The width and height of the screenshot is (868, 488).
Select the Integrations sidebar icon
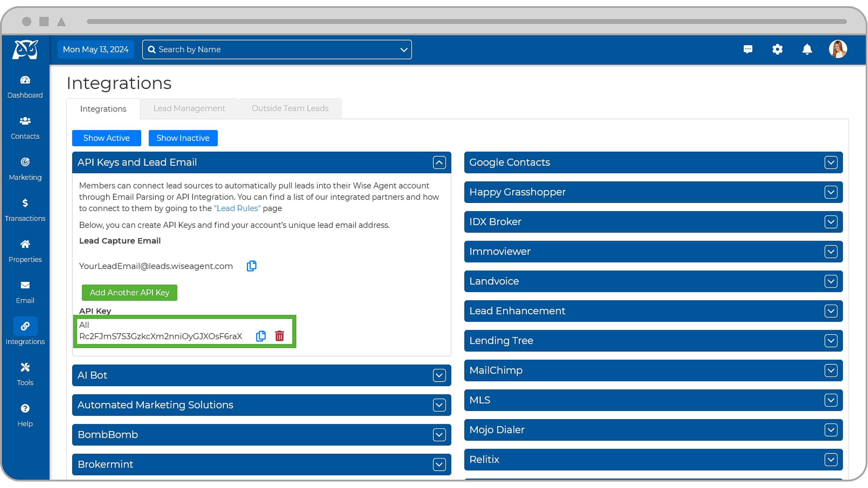(25, 326)
